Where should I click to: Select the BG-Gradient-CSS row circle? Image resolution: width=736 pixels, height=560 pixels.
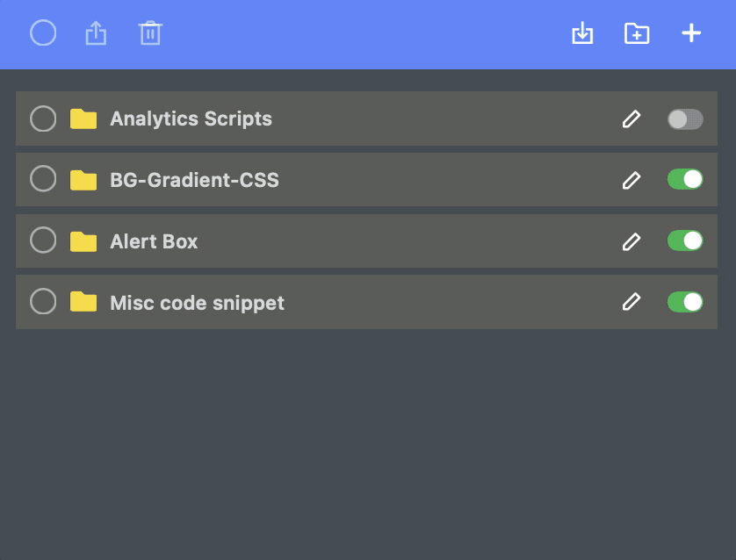[x=43, y=179]
